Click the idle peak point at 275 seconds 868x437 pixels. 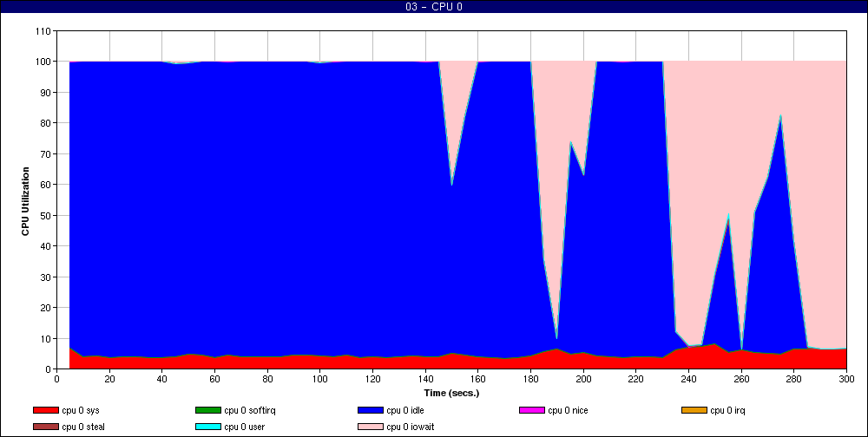780,115
